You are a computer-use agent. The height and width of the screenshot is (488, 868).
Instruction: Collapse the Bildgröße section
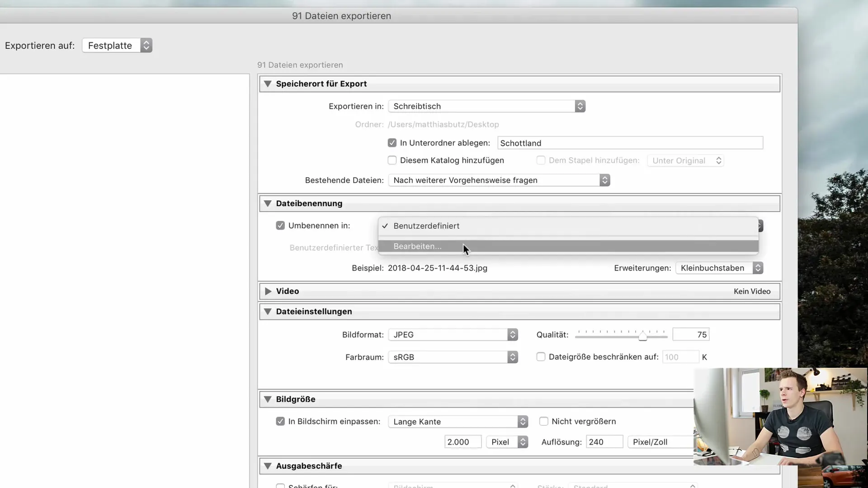pyautogui.click(x=268, y=399)
